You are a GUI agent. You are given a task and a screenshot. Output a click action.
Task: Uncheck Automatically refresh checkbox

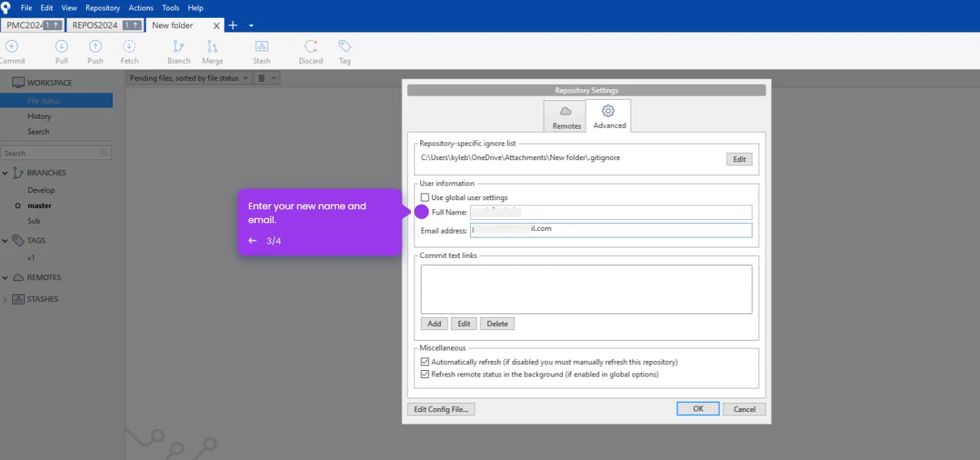(425, 362)
